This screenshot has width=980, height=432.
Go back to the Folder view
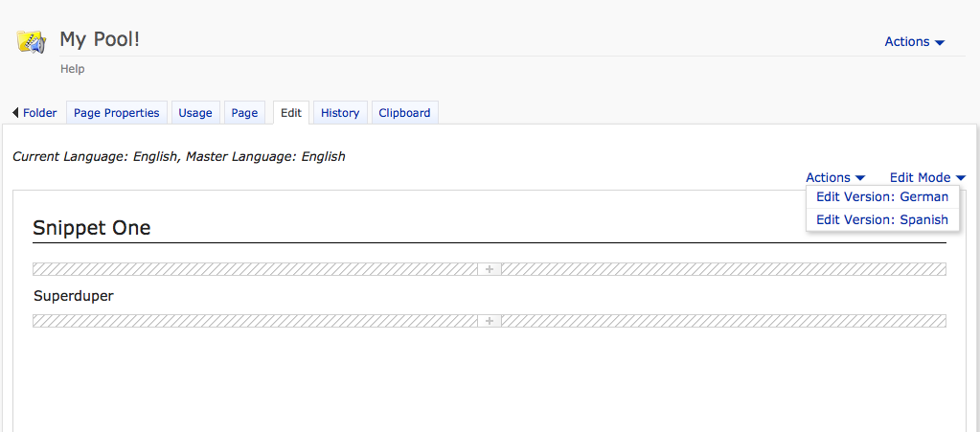(34, 113)
